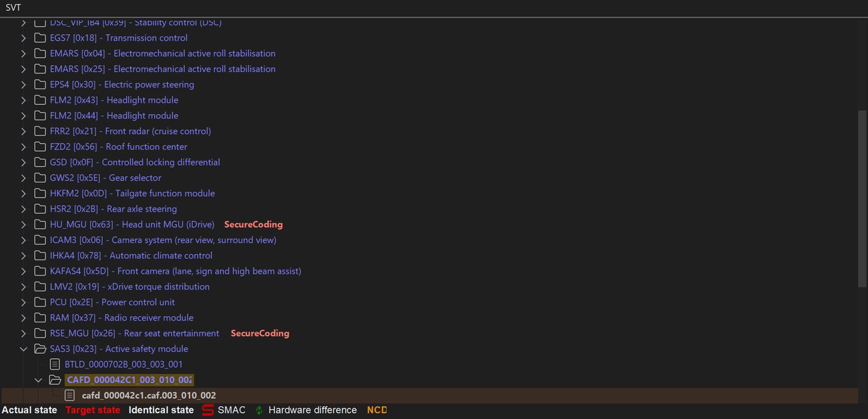Click the orange NCD legend label
Image resolution: width=868 pixels, height=419 pixels.
pyautogui.click(x=377, y=410)
